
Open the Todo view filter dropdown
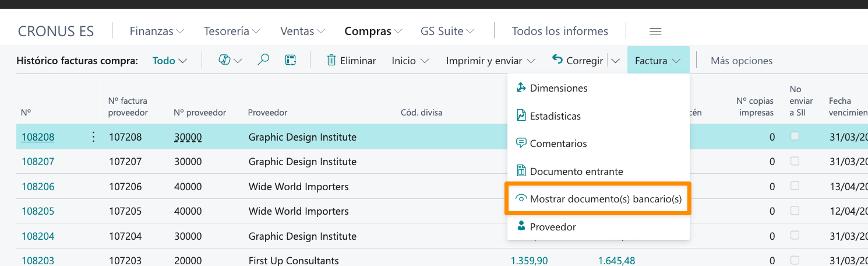[170, 61]
